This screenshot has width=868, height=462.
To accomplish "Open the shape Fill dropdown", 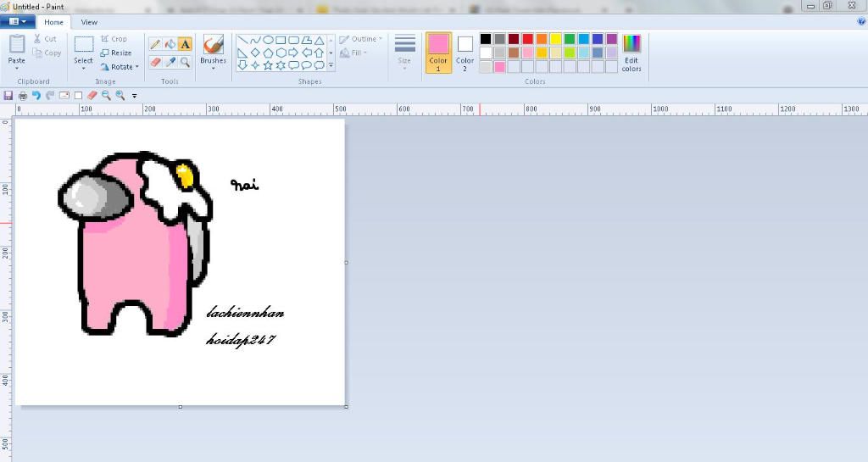I will tap(353, 53).
